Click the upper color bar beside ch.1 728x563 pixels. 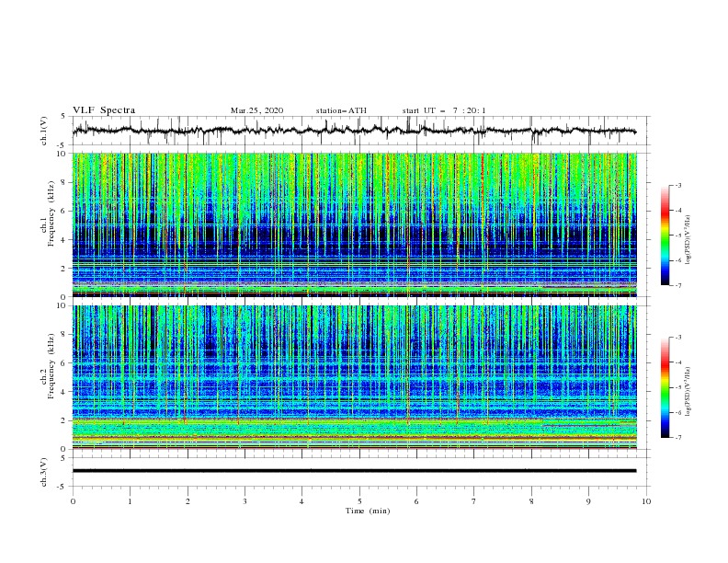click(665, 236)
